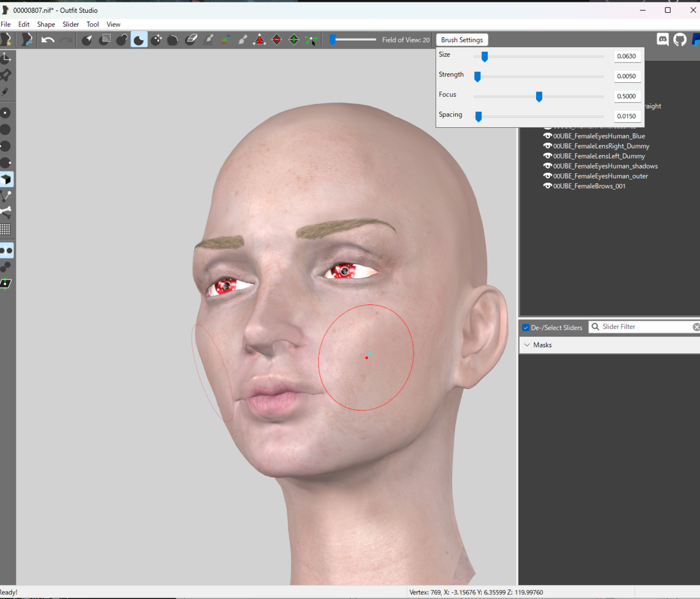This screenshot has width=700, height=599.
Task: Click the bones icon in left sidebar
Action: click(x=6, y=212)
